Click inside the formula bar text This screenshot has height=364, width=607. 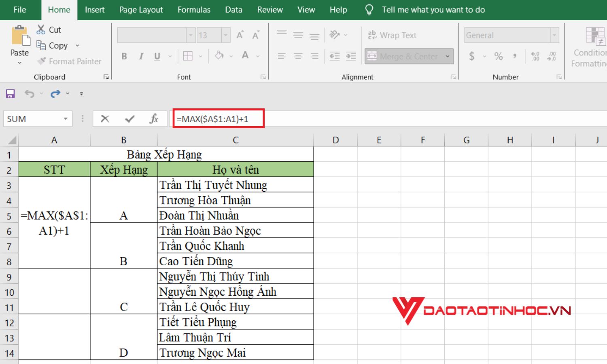coord(213,119)
